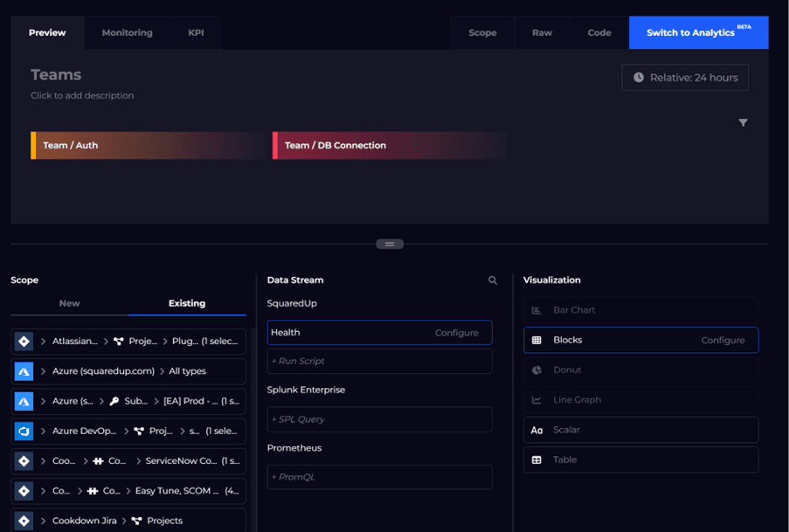Click the clock icon in timeframe button
This screenshot has height=532, width=789.
[639, 78]
